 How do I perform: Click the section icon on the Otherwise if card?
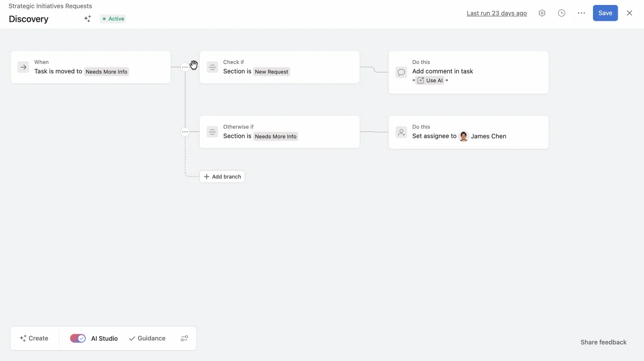(212, 131)
